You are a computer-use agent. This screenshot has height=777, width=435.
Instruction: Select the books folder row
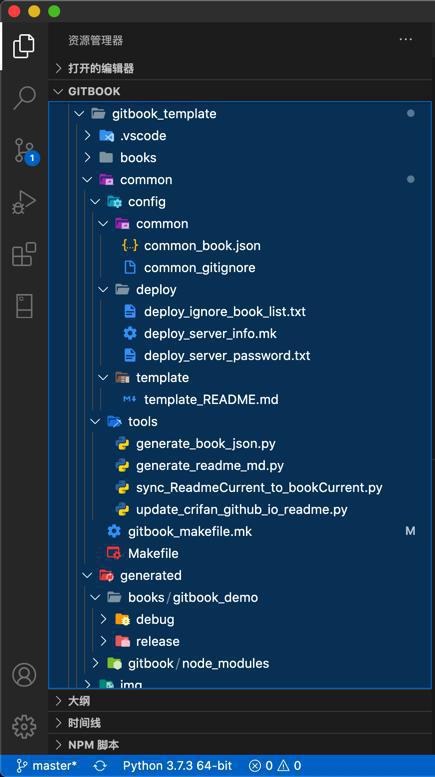240,158
